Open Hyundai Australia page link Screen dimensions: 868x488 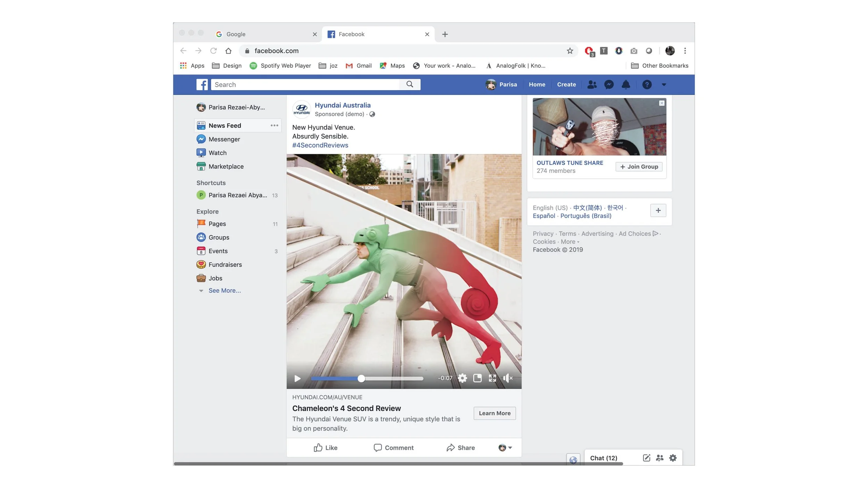point(342,105)
